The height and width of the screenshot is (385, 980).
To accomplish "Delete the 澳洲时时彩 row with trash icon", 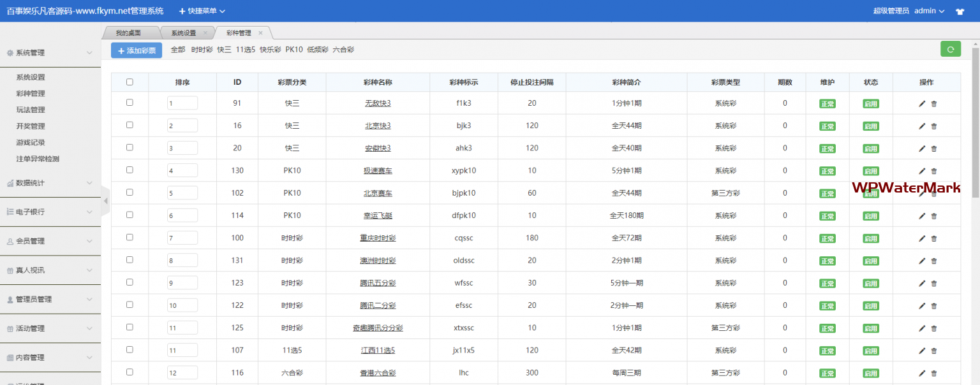I will (x=934, y=261).
